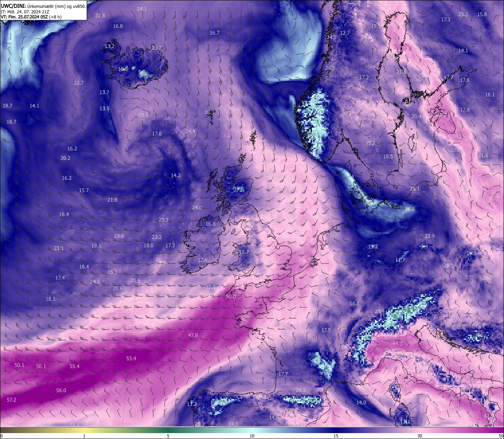Image resolution: width=504 pixels, height=439 pixels.
Task: Click the 11.7 value on the map
Action: [x=400, y=260]
